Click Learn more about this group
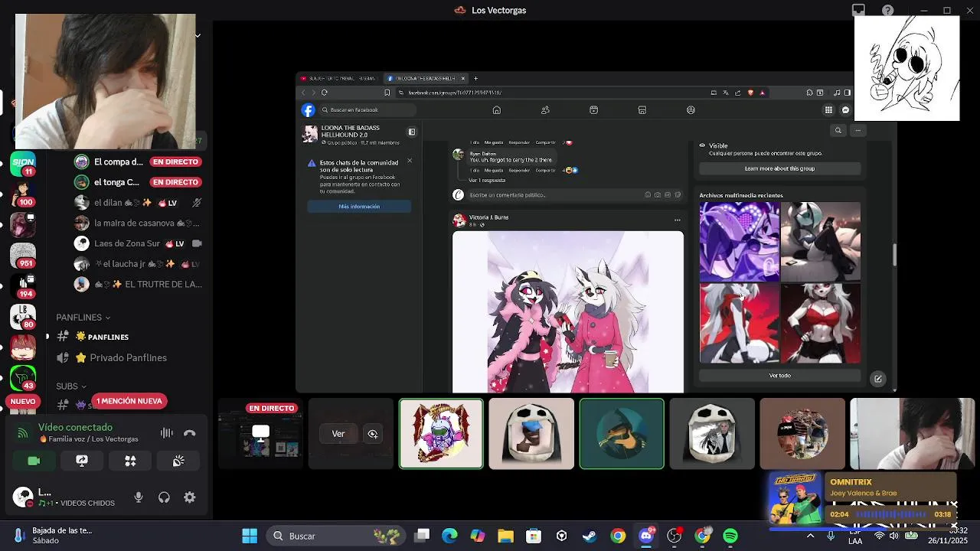This screenshot has width=980, height=551. tap(779, 168)
